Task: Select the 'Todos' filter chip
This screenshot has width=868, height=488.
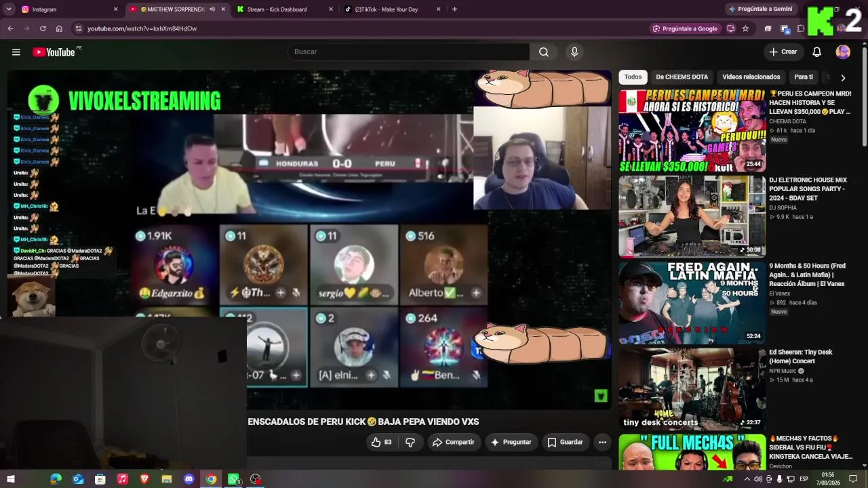Action: (633, 77)
